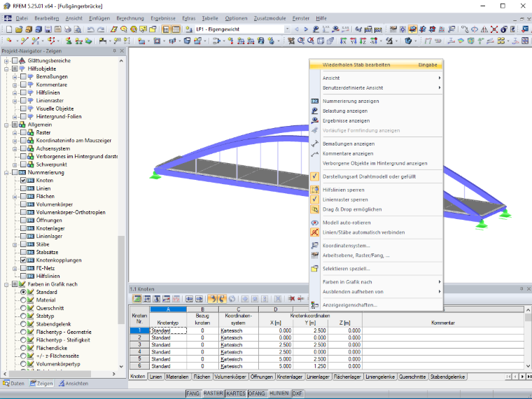532x399 pixels.
Task: Choose Modell auto-rotieren in the context menu
Action: pos(377,223)
